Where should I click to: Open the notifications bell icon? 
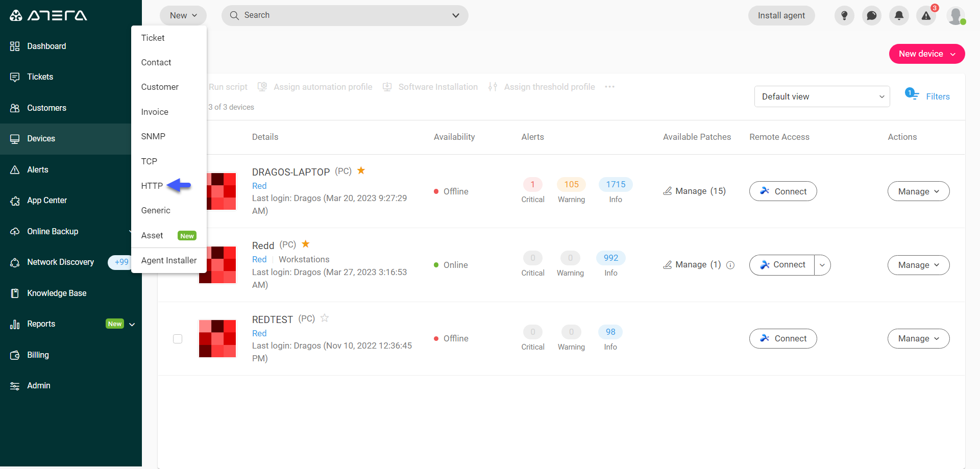[x=899, y=15]
